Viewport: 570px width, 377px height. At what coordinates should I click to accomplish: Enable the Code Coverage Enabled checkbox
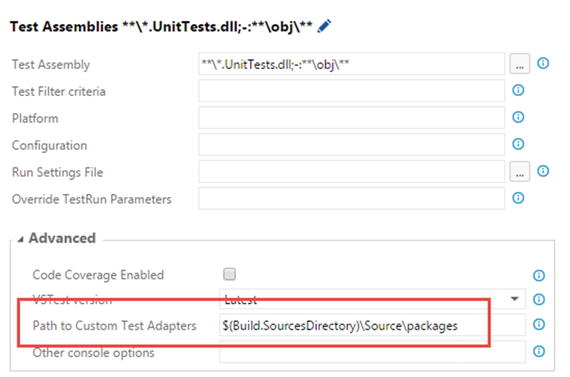coord(229,274)
